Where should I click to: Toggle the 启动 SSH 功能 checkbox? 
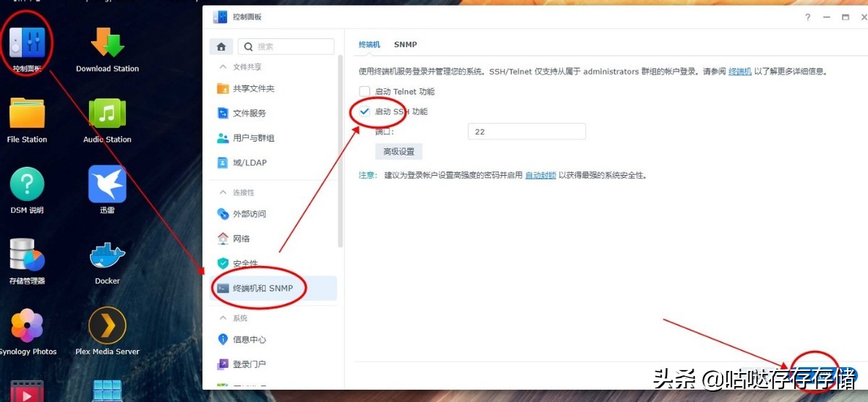(x=365, y=111)
